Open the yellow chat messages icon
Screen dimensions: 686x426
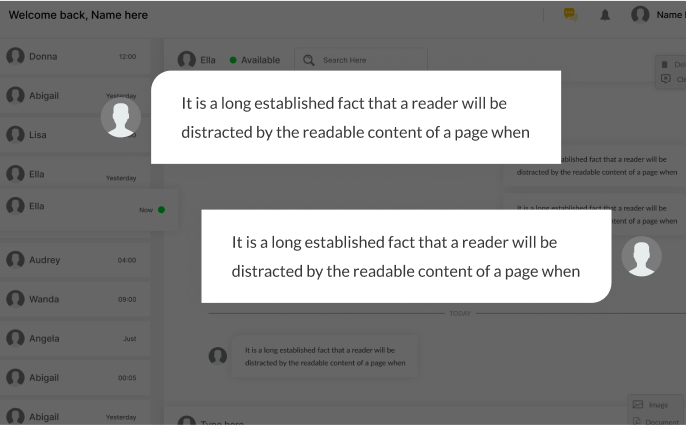570,14
